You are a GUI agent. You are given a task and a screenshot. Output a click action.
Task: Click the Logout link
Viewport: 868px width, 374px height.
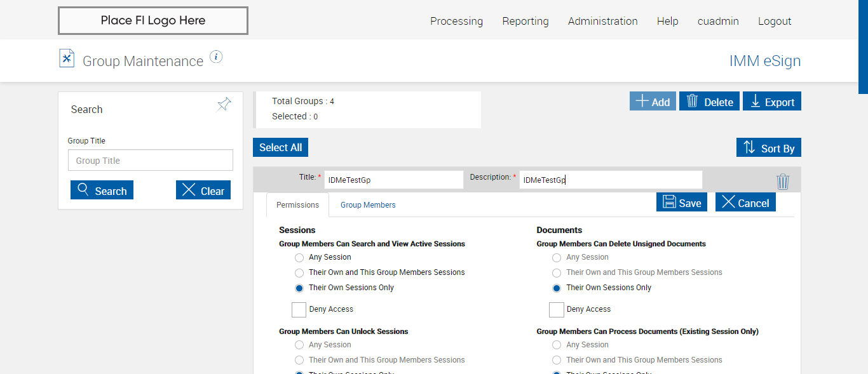(x=775, y=21)
